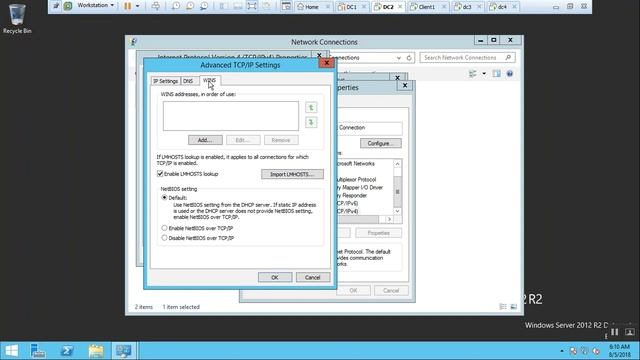The image size is (640, 360).
Task: Open Server Manager from the taskbar
Action: coord(38,351)
